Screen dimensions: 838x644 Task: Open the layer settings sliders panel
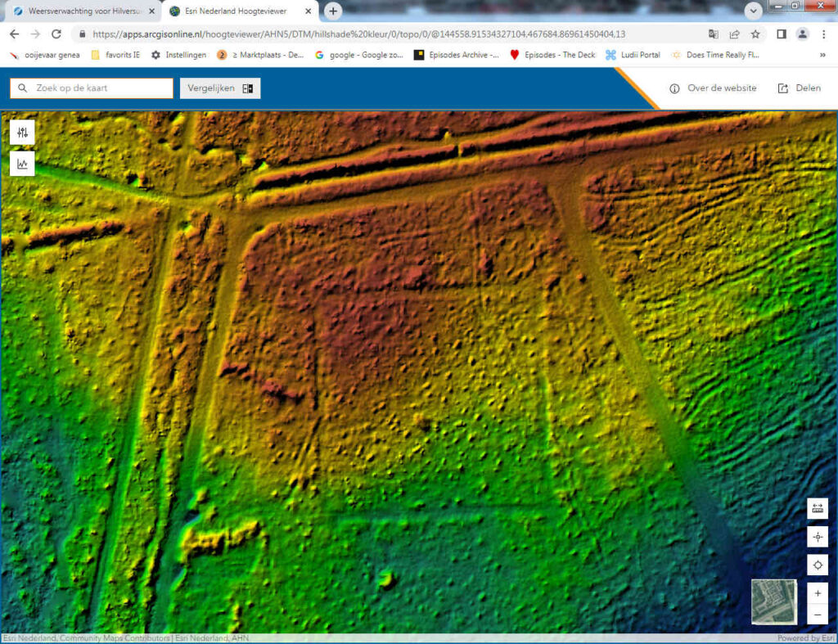pos(22,133)
